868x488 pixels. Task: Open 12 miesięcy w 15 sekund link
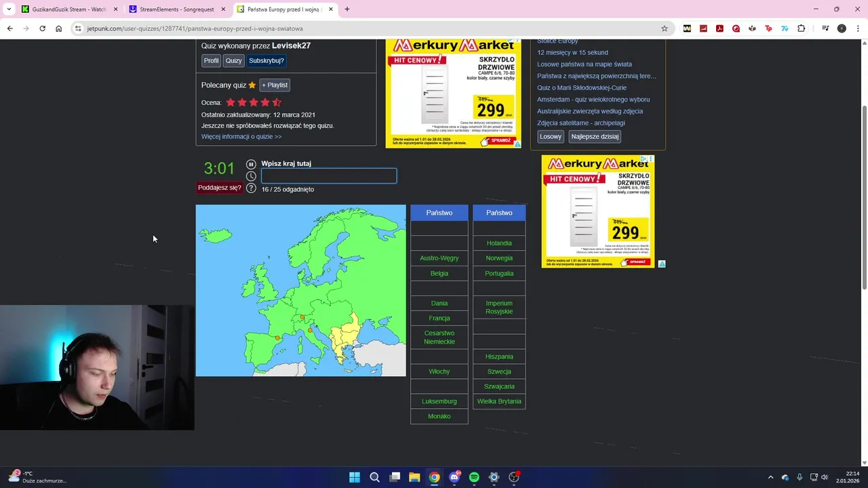click(x=572, y=52)
